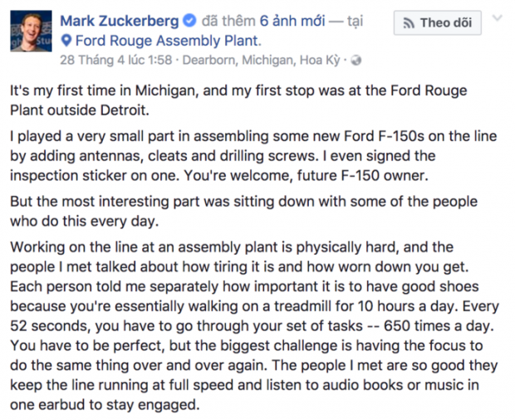Click the feed icon inside Theo dõi

coord(409,23)
